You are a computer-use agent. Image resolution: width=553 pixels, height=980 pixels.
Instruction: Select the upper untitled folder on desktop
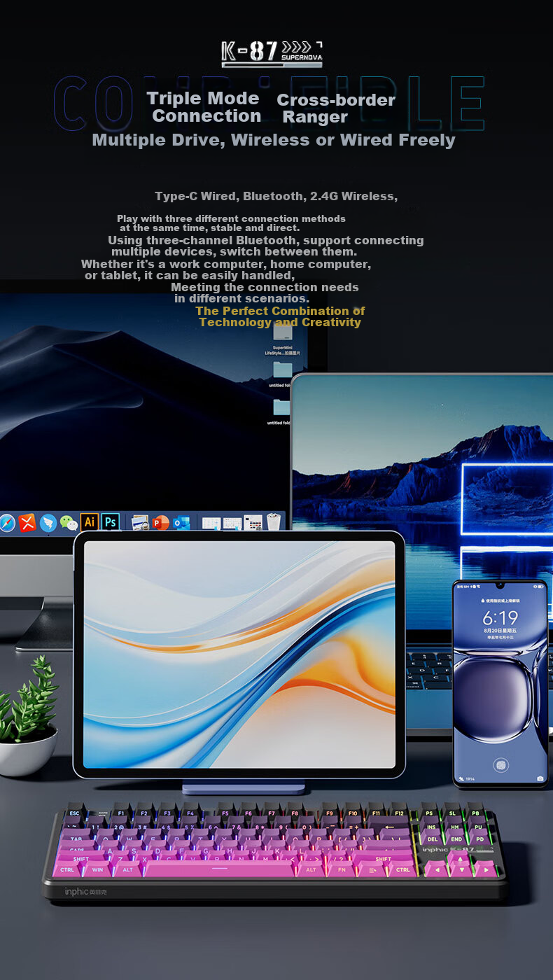282,375
